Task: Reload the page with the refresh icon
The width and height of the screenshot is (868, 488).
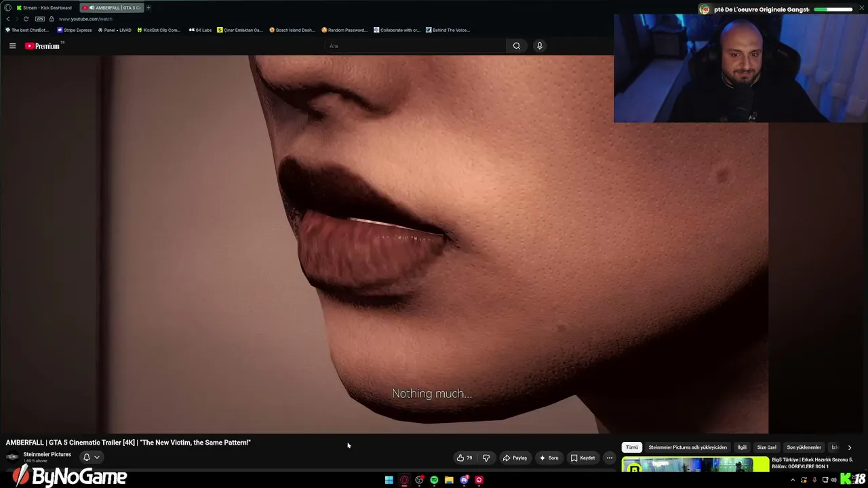Action: 26,19
